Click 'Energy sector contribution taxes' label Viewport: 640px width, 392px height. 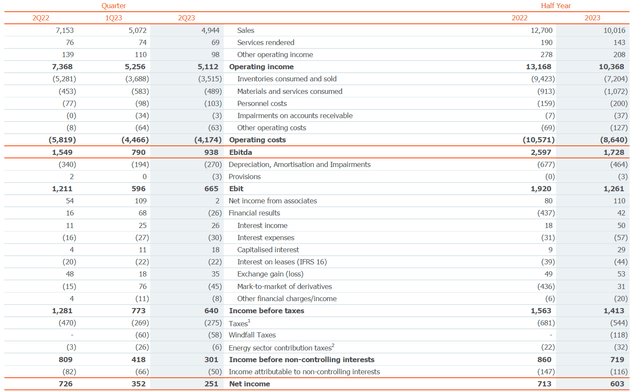[x=281, y=347]
